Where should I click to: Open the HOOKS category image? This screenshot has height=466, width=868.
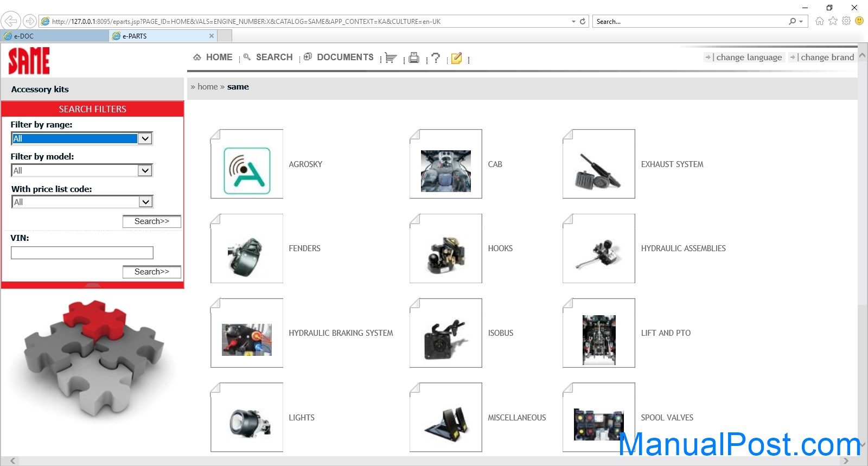(x=446, y=248)
